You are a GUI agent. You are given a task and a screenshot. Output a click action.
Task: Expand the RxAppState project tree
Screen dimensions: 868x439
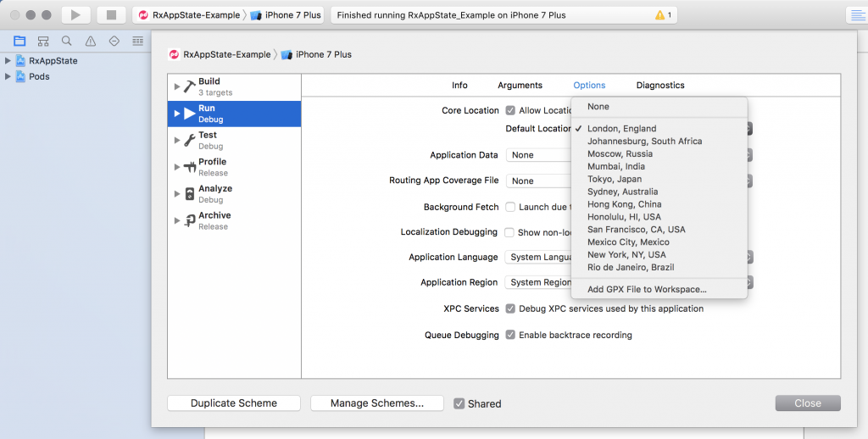click(8, 61)
